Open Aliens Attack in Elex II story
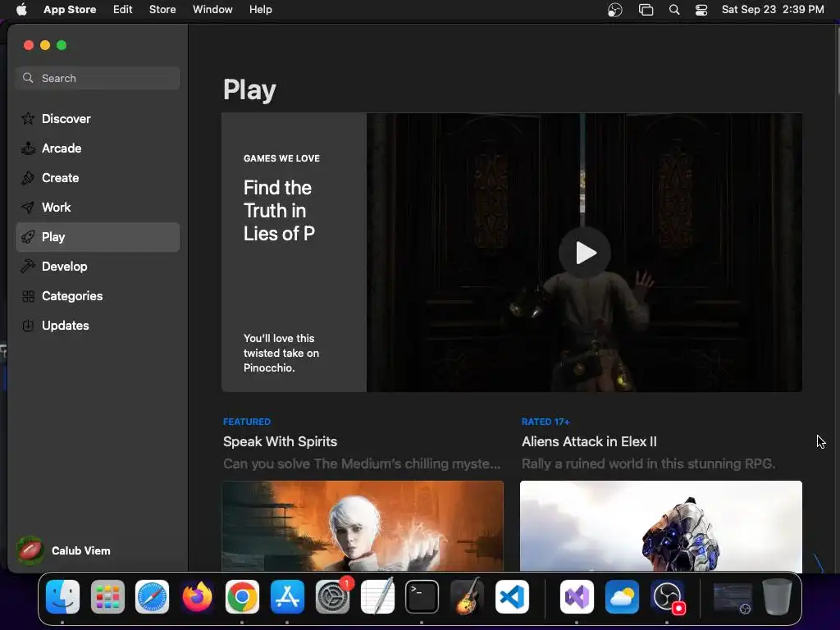The width and height of the screenshot is (840, 630). point(589,441)
